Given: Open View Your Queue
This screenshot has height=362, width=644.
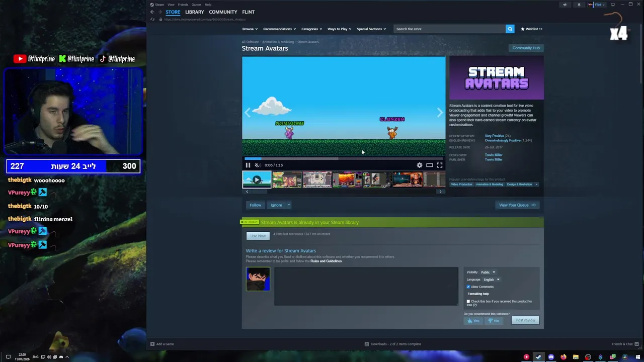Looking at the screenshot, I should [x=517, y=205].
